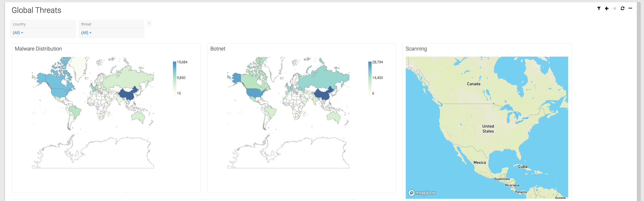Click Australia on the Malware Distribution map
The image size is (644, 201).
(138, 116)
